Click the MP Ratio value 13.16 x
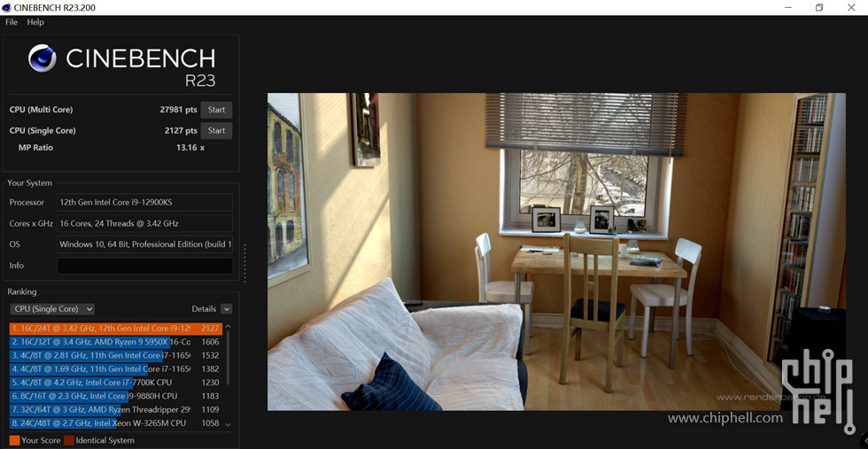Viewport: 868px width, 449px height. tap(190, 148)
